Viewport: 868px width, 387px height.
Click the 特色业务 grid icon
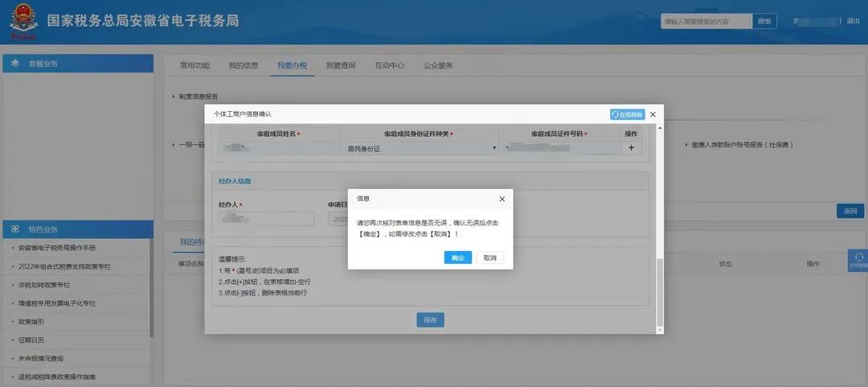(15, 229)
